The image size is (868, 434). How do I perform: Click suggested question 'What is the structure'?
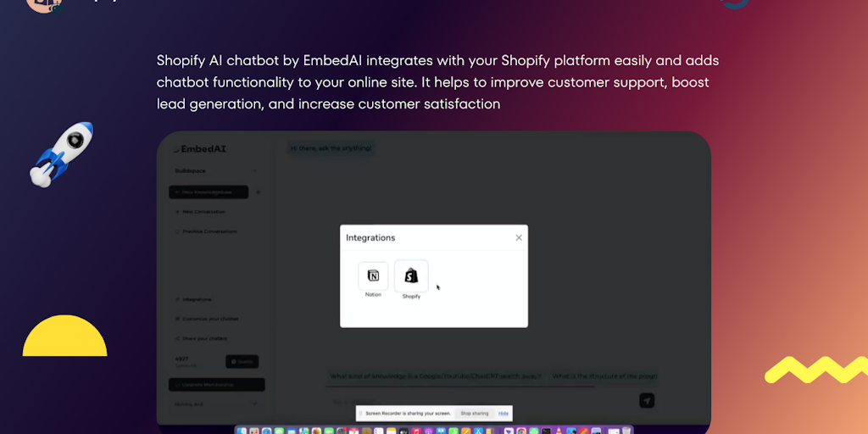[x=604, y=376]
